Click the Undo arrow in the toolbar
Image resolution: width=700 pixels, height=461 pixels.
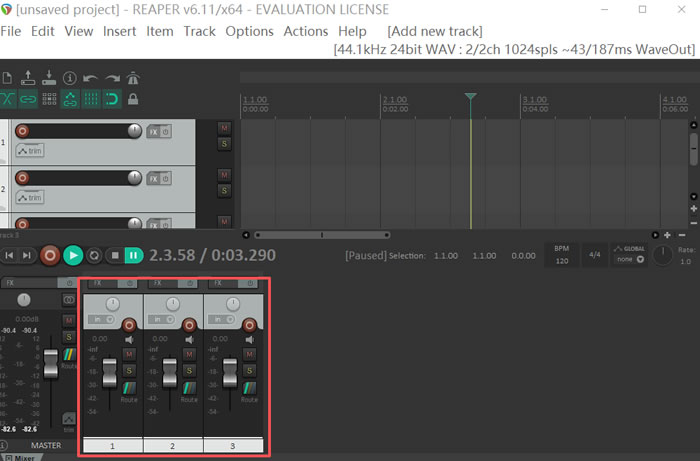pyautogui.click(x=90, y=78)
